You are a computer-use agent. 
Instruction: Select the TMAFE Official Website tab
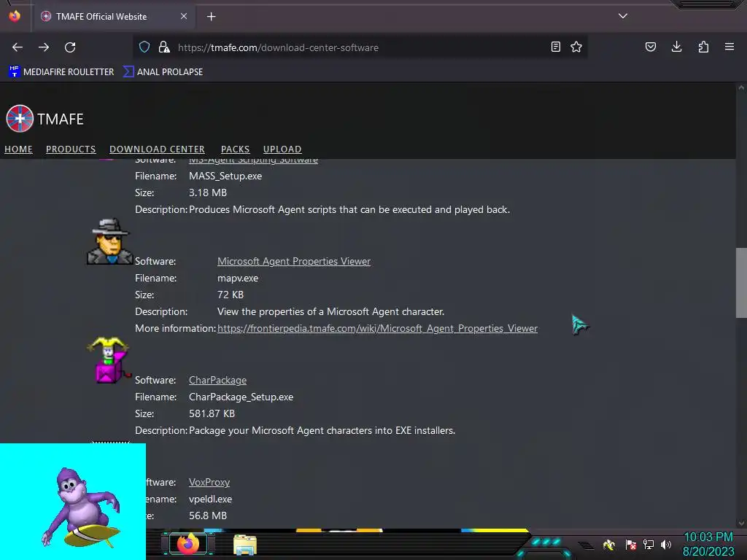click(113, 17)
